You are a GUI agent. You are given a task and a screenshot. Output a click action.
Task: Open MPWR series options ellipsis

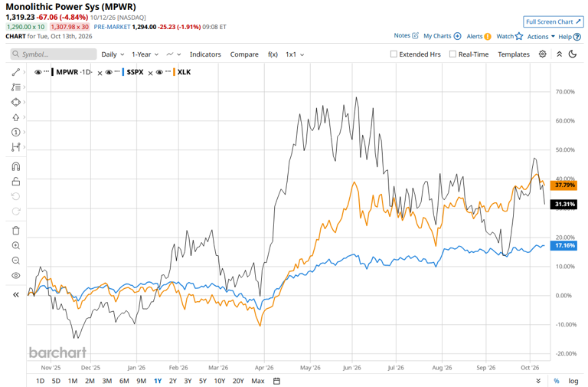47,71
